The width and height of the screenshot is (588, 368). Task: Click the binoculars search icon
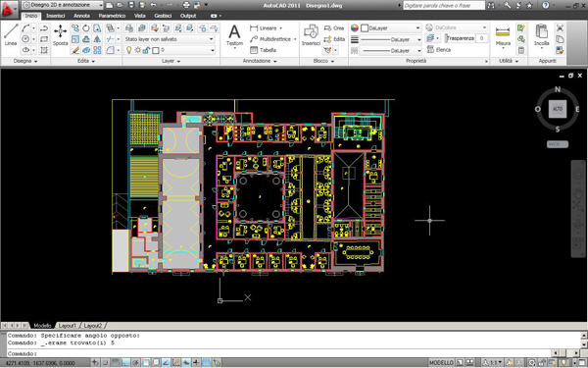pyautogui.click(x=491, y=5)
